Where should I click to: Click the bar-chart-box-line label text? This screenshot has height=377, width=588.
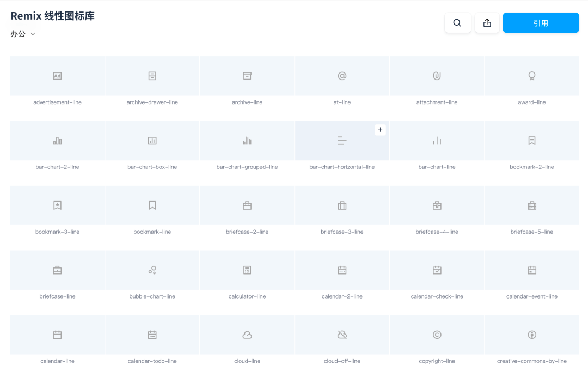click(152, 167)
